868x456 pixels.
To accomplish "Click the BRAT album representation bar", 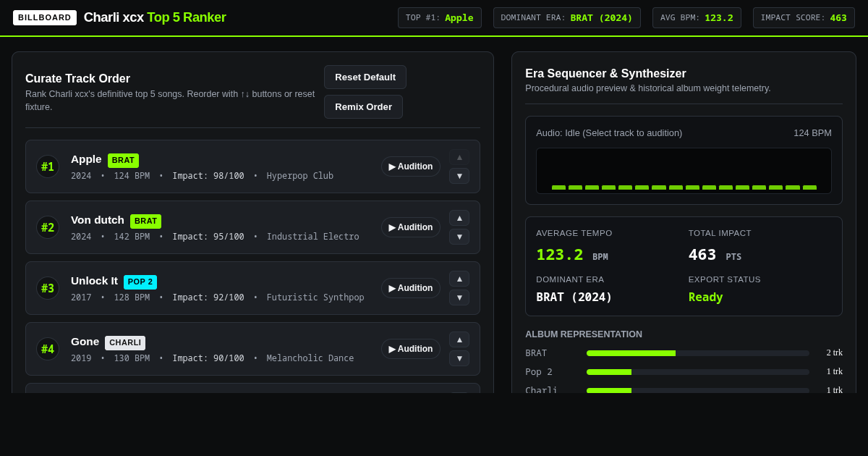I will [x=698, y=353].
